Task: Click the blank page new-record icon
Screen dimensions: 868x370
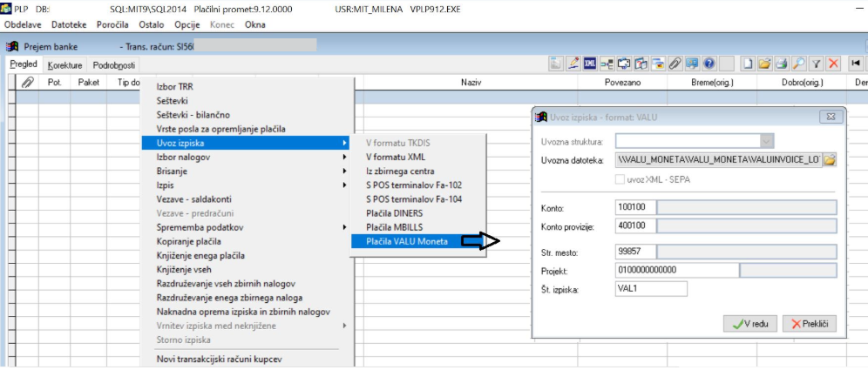Action: (748, 64)
